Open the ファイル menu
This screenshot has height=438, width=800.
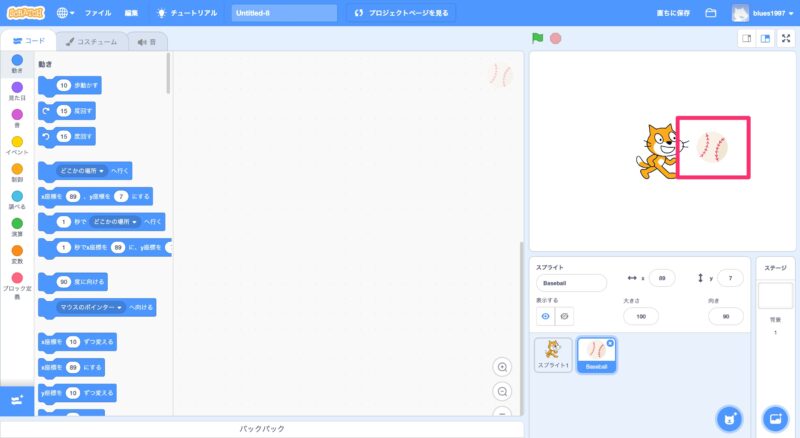(98, 14)
